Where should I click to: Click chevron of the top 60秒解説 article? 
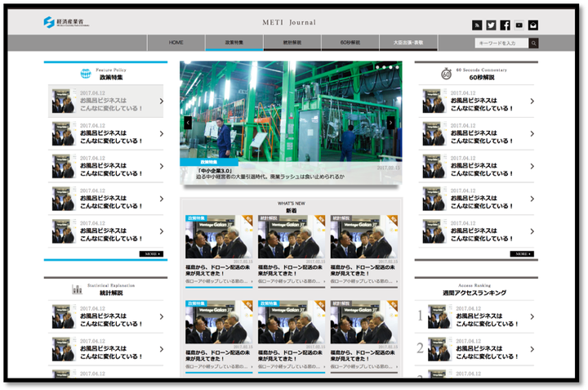pos(532,101)
